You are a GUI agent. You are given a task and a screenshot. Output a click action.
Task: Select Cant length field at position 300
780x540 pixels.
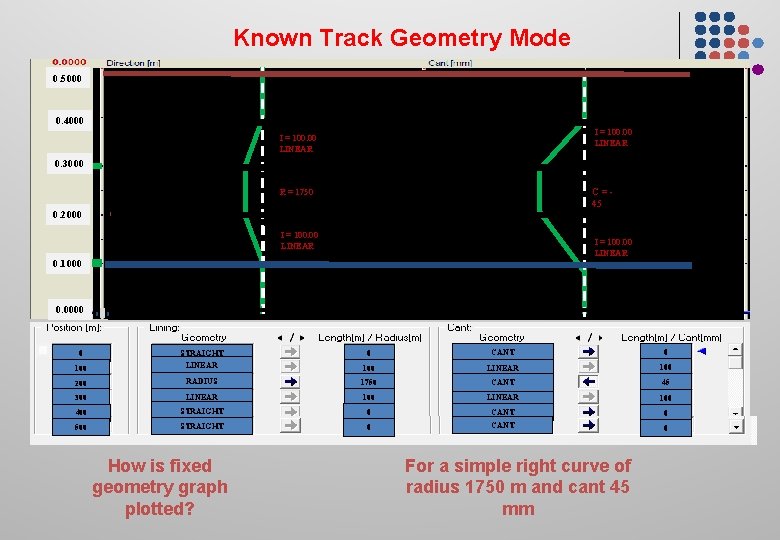666,397
